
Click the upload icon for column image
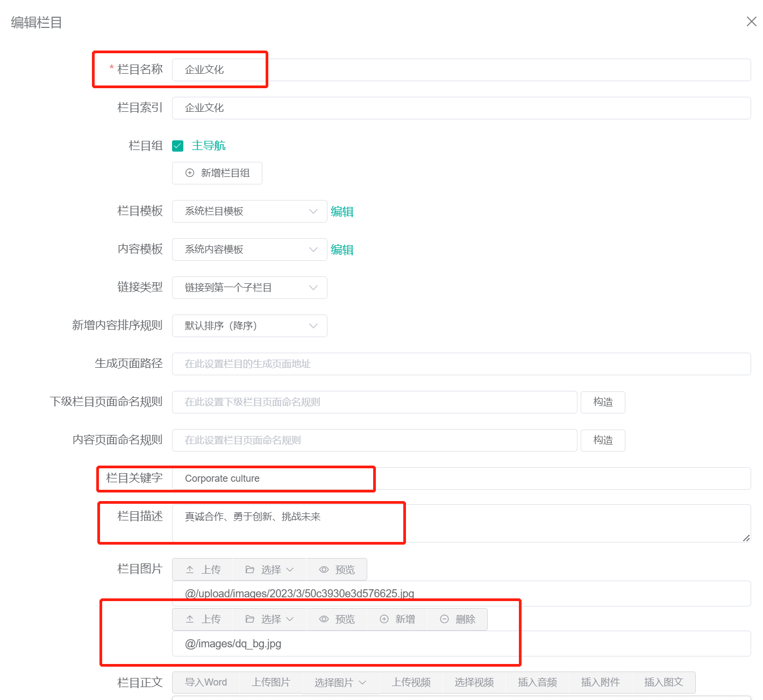(x=189, y=569)
